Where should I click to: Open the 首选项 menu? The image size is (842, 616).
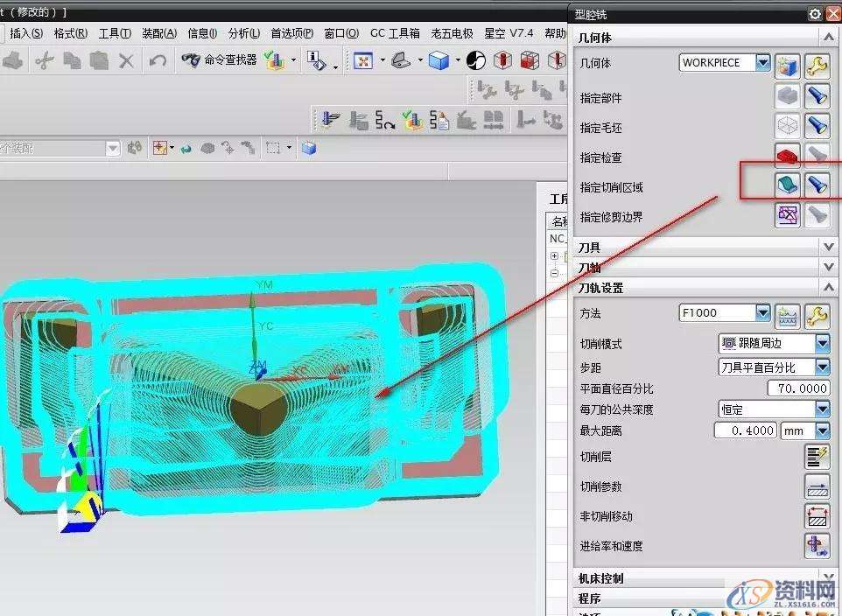pyautogui.click(x=292, y=33)
